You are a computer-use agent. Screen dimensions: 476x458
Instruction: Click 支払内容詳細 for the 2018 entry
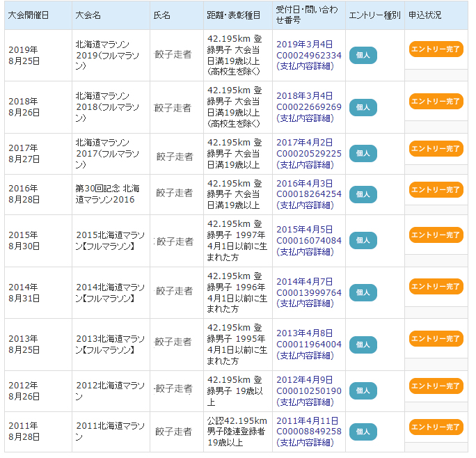coord(305,118)
